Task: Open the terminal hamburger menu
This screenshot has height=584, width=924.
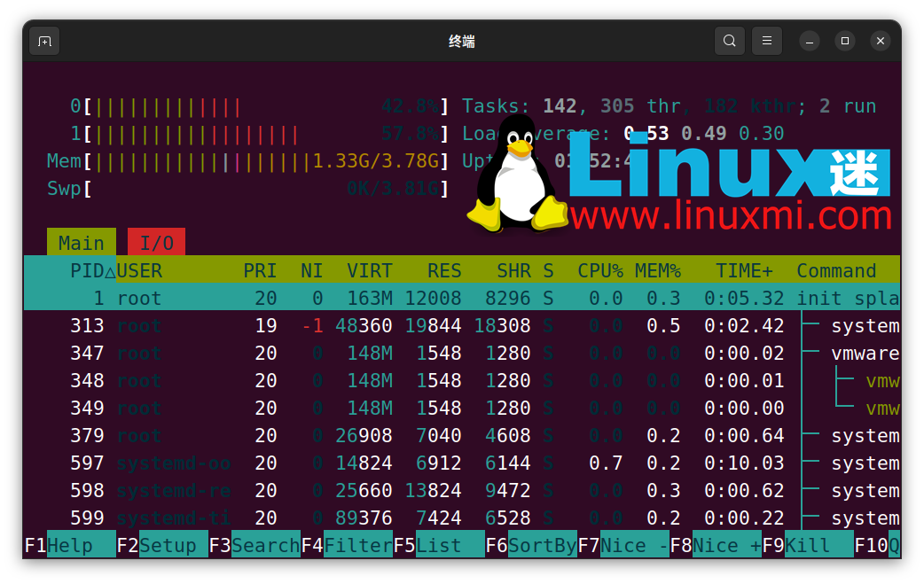Action: [767, 42]
